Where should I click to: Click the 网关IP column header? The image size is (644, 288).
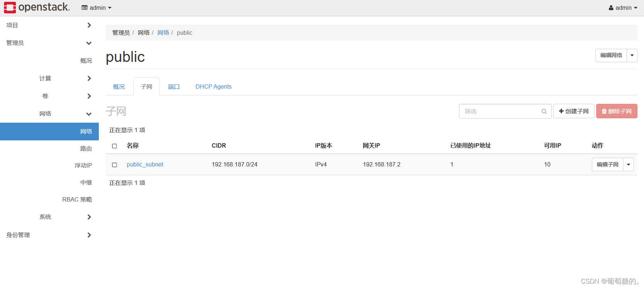coord(371,145)
